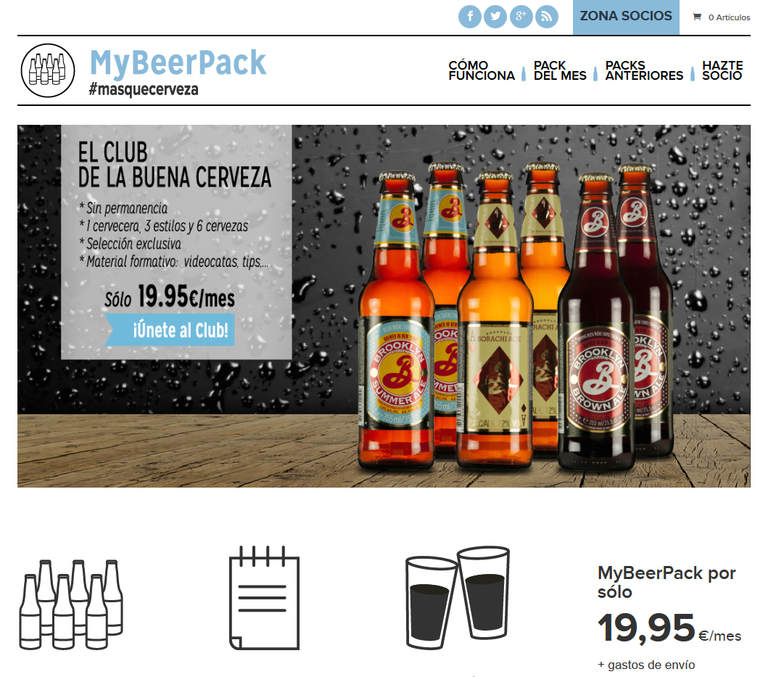Select the HAZTE SOCIO menu item

(722, 70)
